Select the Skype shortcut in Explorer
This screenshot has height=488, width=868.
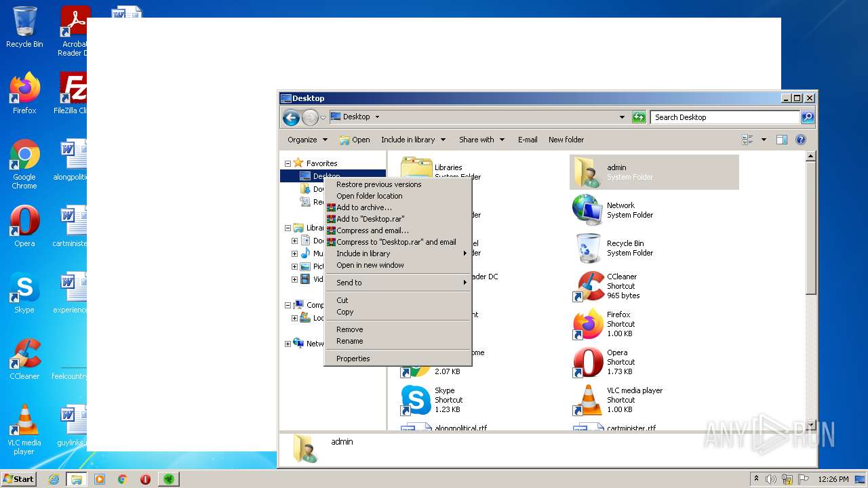point(416,400)
